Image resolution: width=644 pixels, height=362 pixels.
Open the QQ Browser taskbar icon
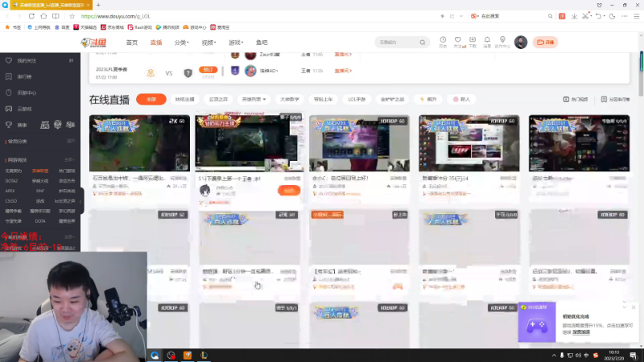(155, 356)
